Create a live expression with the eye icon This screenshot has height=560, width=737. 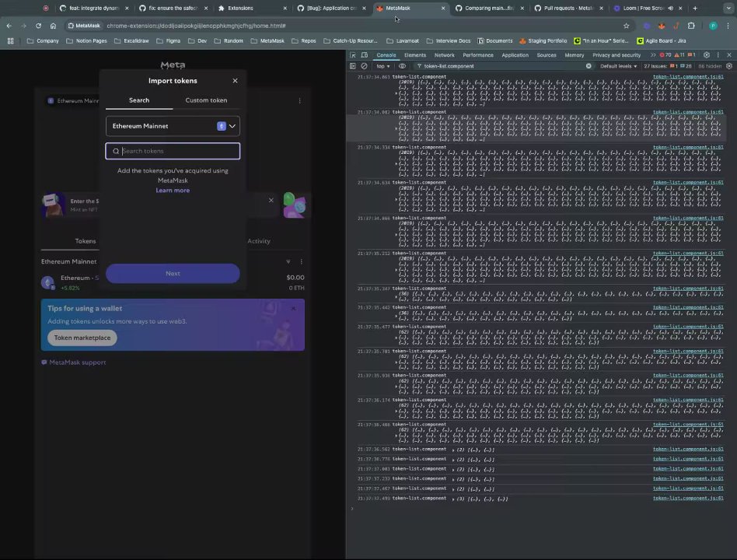[402, 66]
